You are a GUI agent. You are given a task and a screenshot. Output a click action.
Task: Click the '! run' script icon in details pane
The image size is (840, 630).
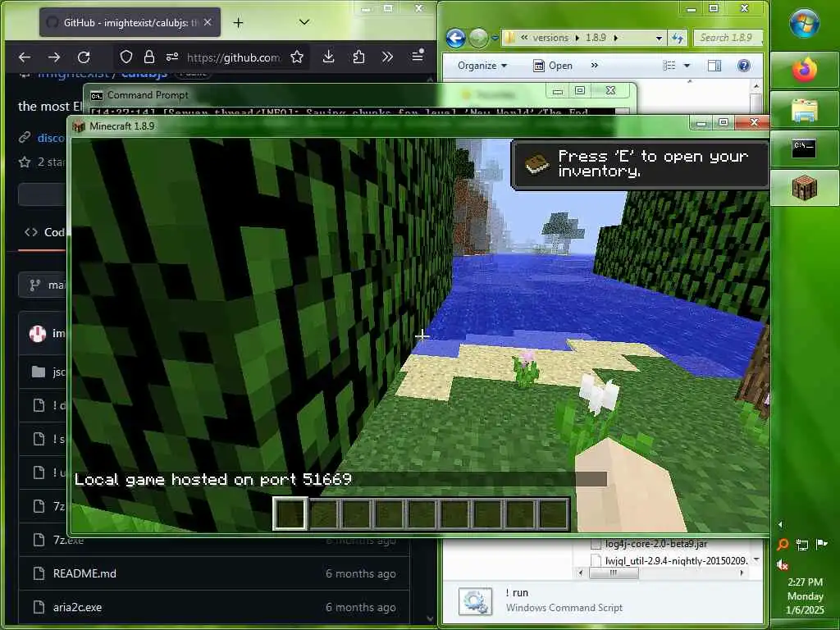coord(475,601)
